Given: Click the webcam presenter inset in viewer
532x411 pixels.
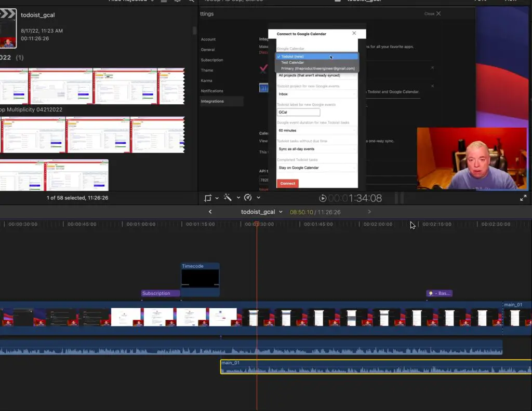Looking at the screenshot, I should [x=472, y=158].
